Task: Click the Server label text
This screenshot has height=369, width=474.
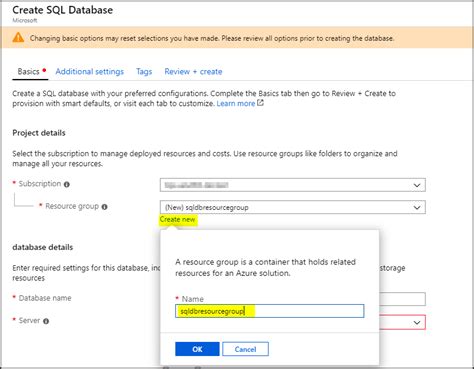Action: (29, 321)
